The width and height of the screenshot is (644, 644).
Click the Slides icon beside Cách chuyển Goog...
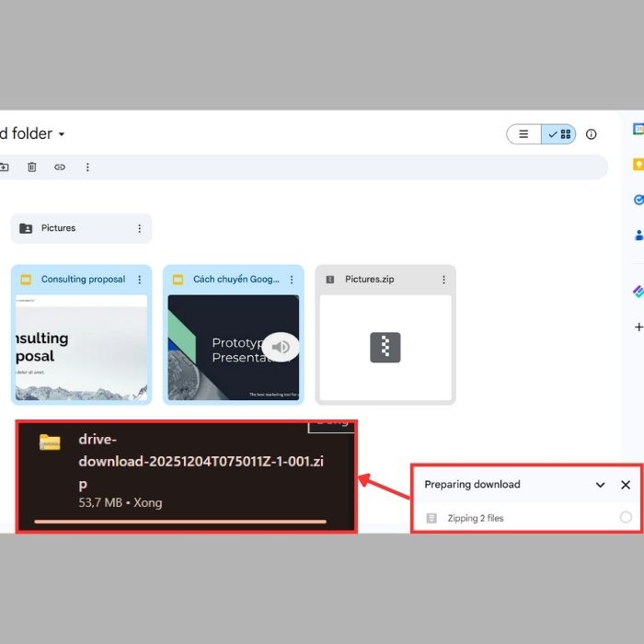click(x=178, y=280)
